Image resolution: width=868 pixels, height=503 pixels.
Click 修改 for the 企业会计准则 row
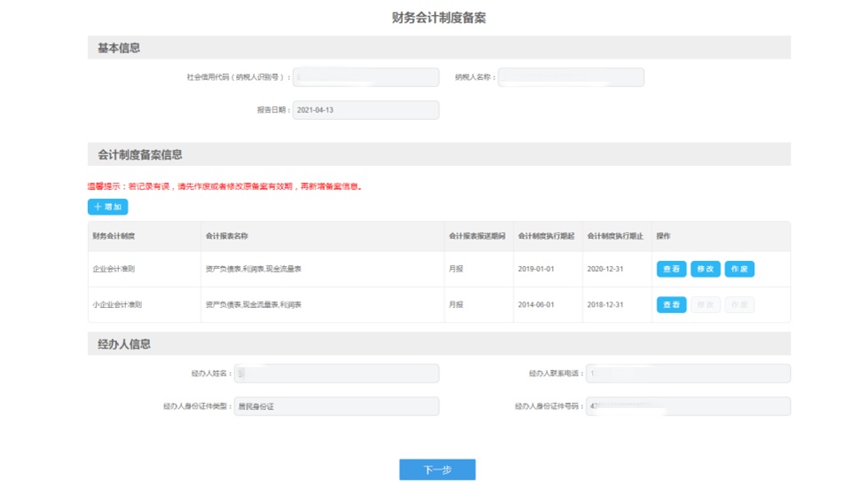pos(705,269)
